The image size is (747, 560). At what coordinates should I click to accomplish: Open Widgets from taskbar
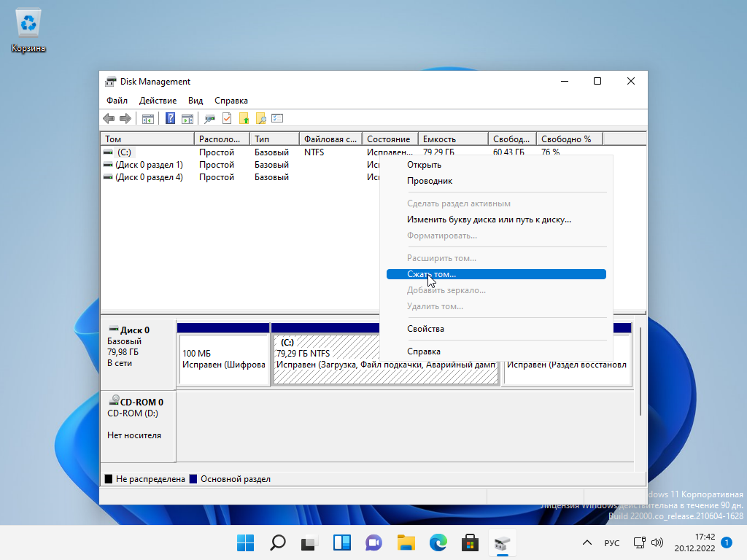[x=342, y=542]
